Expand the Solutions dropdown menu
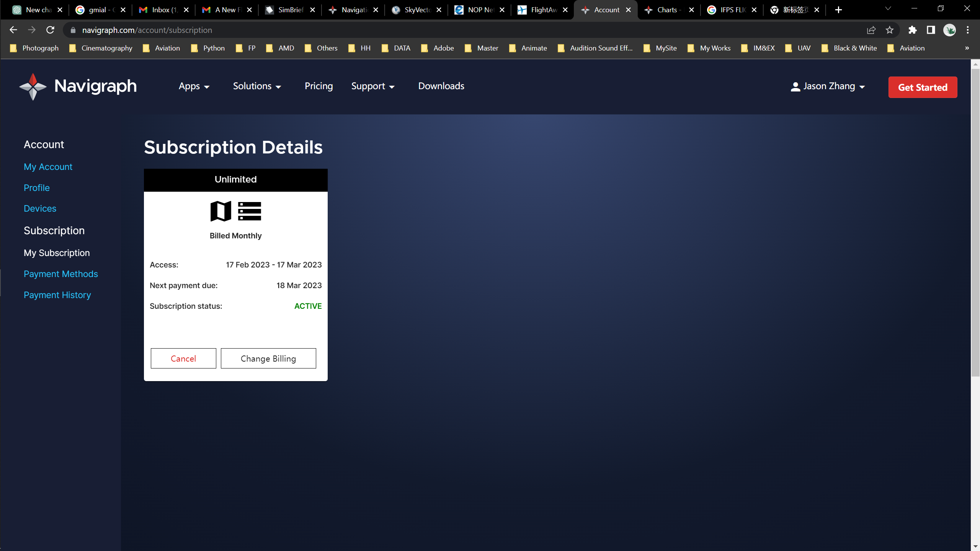 257,86
